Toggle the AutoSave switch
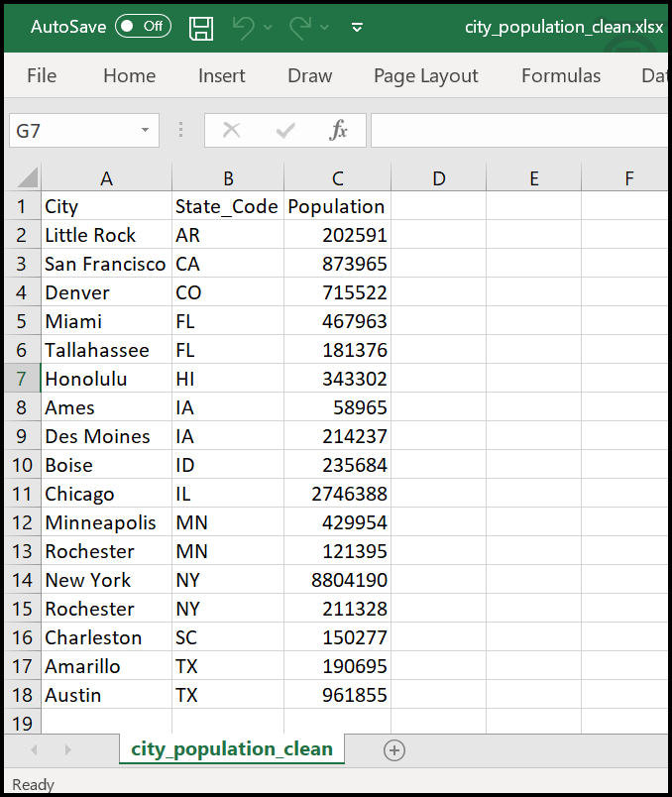672x797 pixels. pyautogui.click(x=143, y=27)
